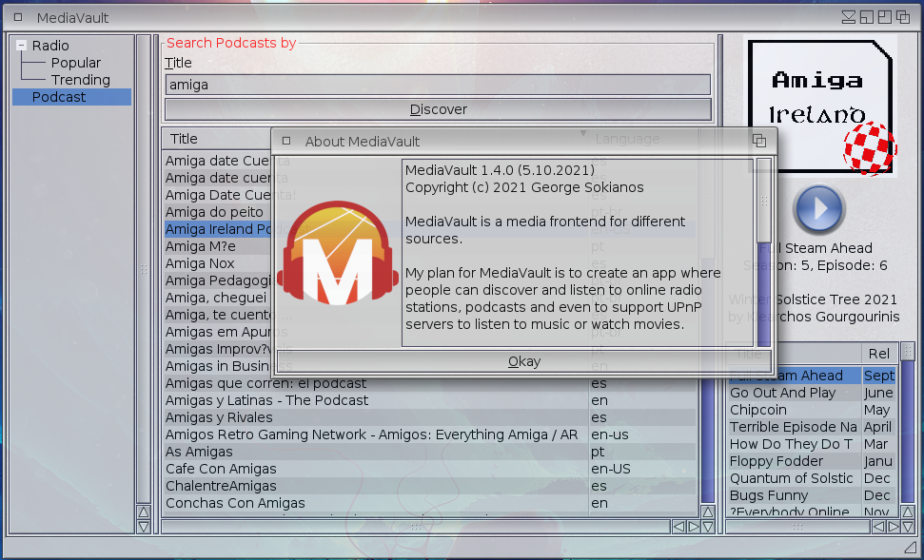Select the Amiga M?e podcast
The width and height of the screenshot is (924, 560).
218,246
